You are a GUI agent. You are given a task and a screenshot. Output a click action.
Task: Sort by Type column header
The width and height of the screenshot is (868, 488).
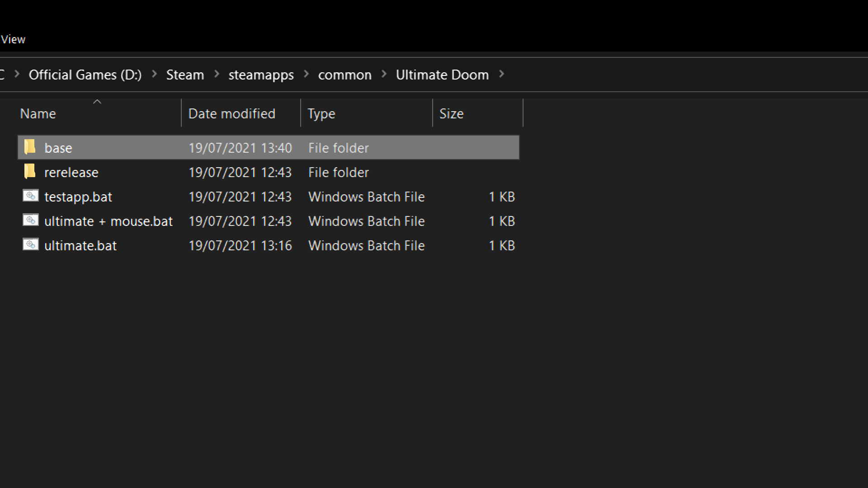[x=321, y=113]
